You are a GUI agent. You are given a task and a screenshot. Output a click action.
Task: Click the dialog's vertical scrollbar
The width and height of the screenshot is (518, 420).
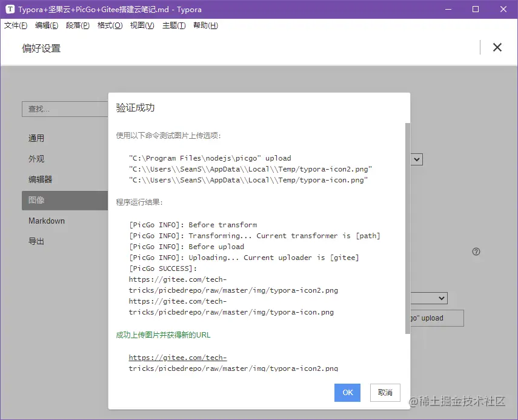(x=407, y=228)
